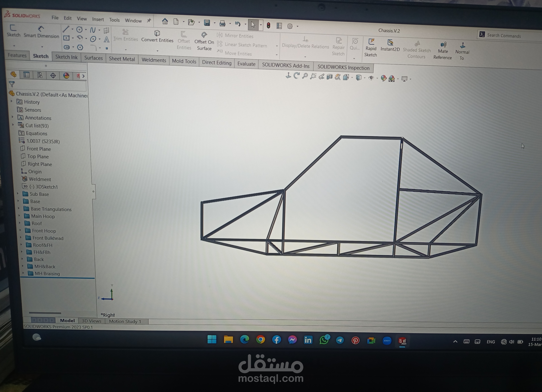The image size is (542, 392).
Task: Select the Right Plane tree item
Action: click(x=40, y=164)
